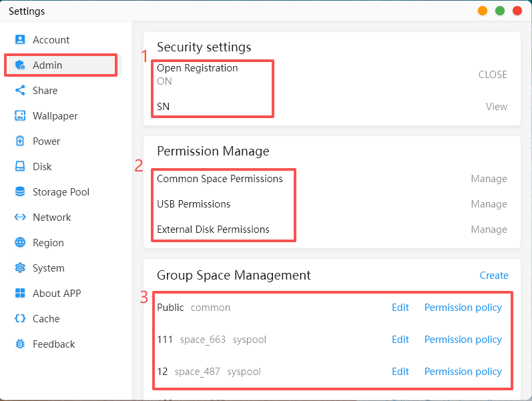Click the External Disk Permissions text
This screenshot has height=401, width=532.
point(213,230)
